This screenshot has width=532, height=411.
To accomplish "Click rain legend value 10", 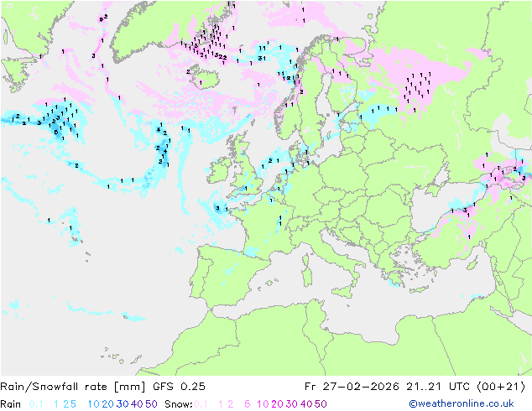I will point(93,404).
